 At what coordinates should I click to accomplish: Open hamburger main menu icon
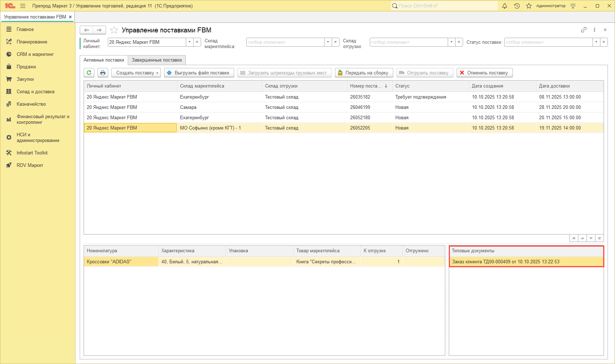[x=23, y=6]
